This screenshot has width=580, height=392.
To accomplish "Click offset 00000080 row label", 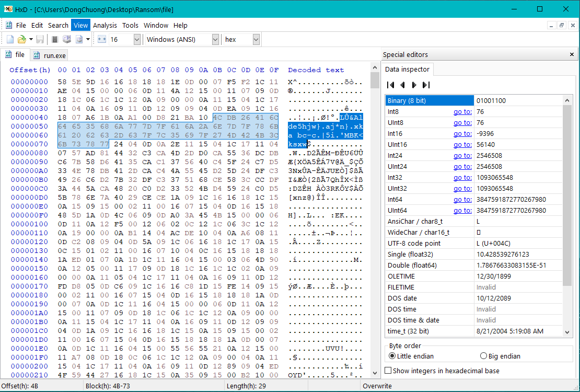I will [29, 153].
